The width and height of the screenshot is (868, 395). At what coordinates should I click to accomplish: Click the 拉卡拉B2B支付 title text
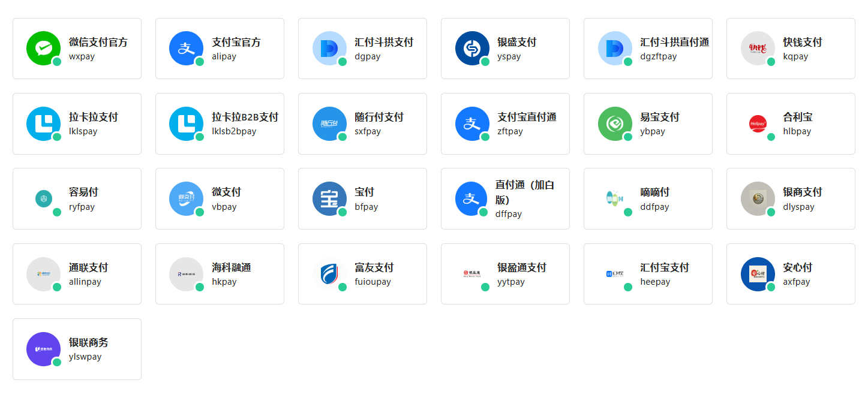[x=245, y=117]
